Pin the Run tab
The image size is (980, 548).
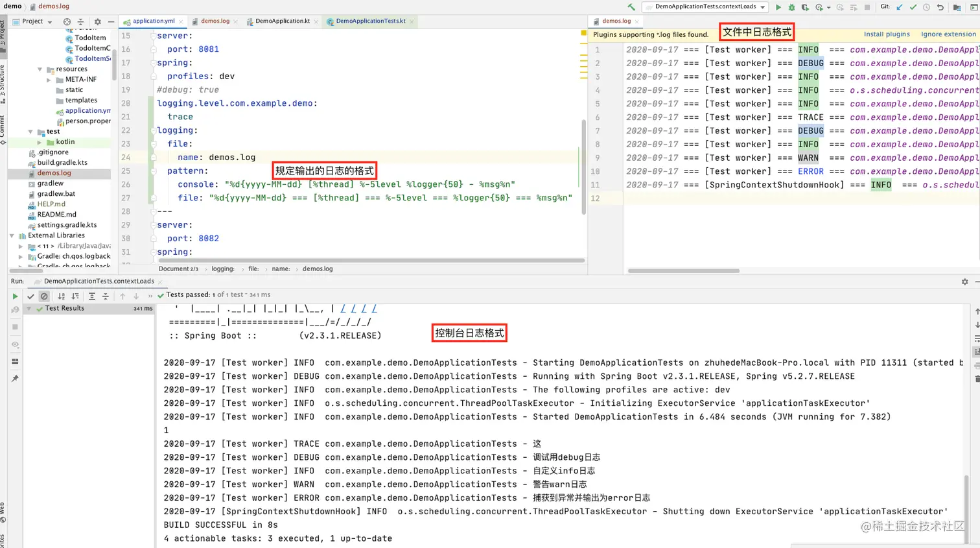[15, 378]
